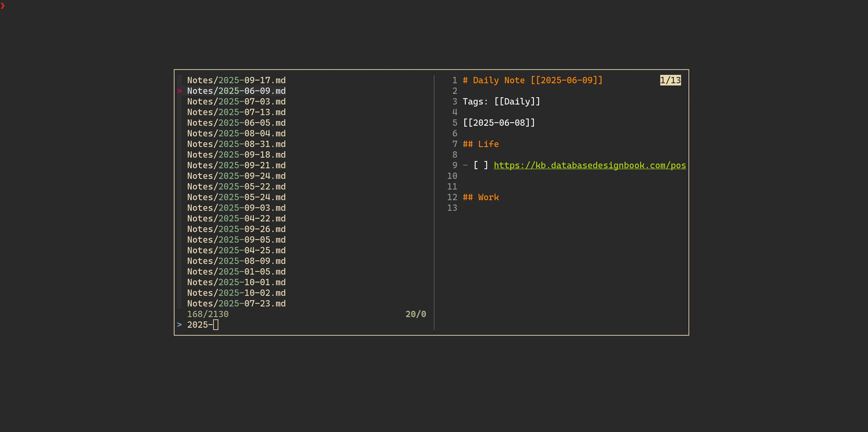Choose Notes/2025-08-31.md file entry
The image size is (868, 432).
coord(236,144)
